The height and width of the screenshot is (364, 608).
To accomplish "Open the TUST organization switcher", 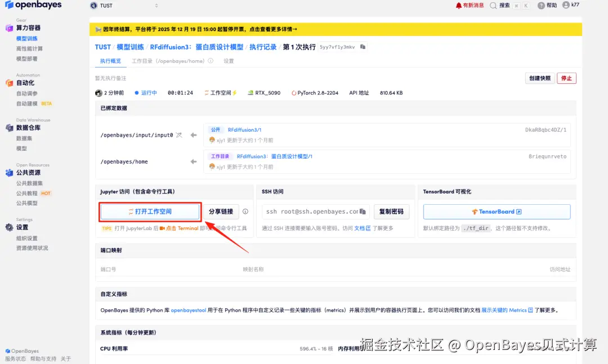I will coord(125,6).
